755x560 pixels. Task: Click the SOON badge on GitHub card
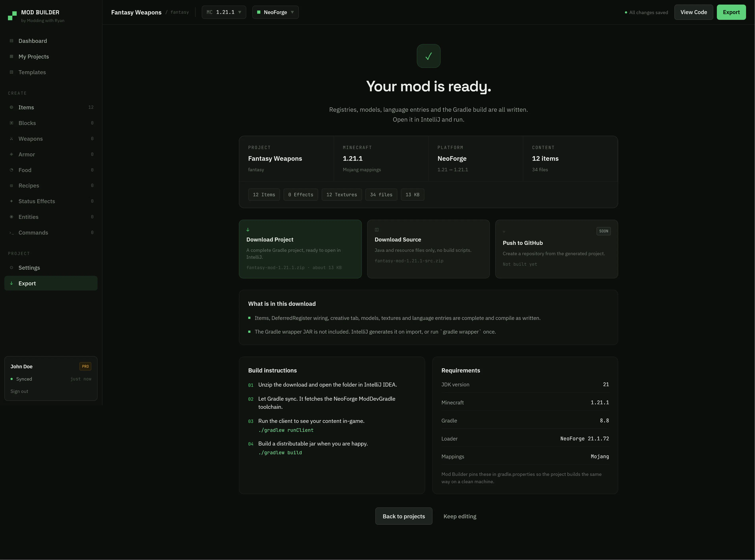pos(603,231)
